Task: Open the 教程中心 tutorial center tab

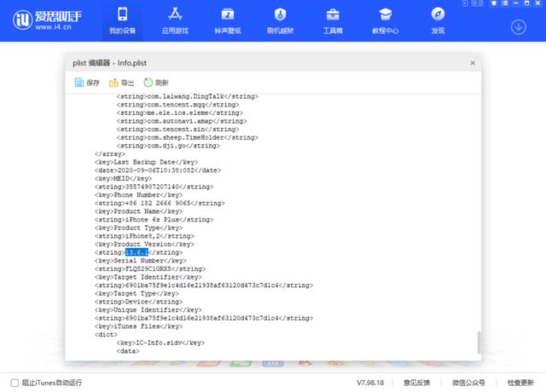Action: (x=385, y=20)
